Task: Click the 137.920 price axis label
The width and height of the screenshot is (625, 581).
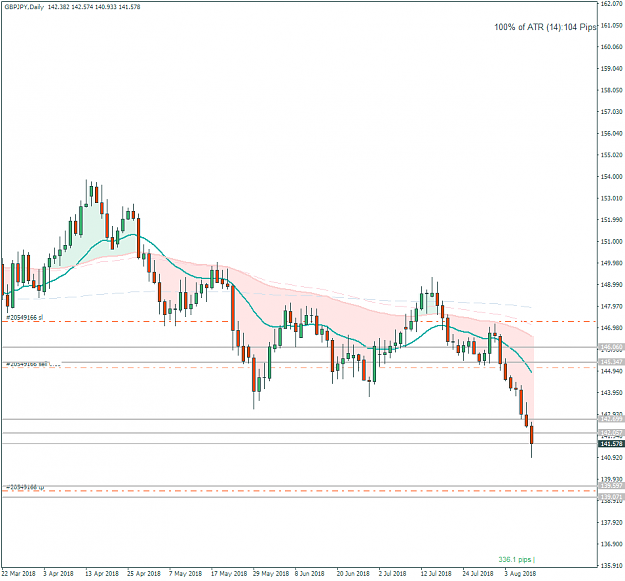Action: 611,522
